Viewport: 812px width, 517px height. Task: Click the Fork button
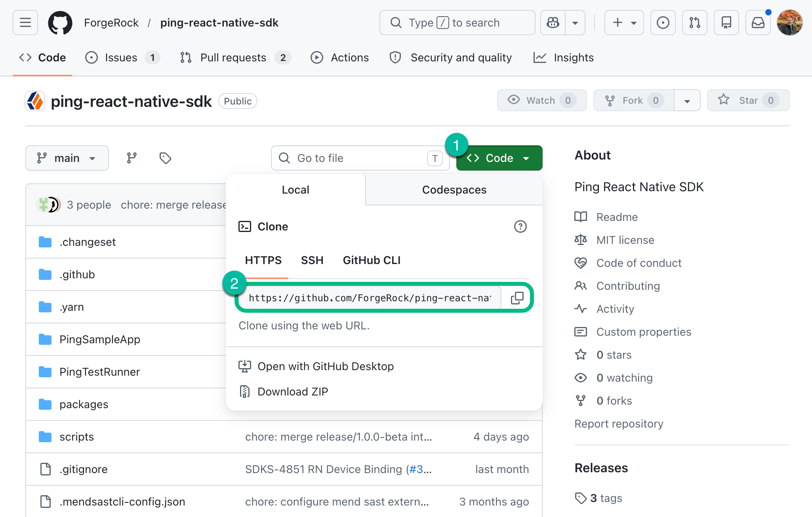(634, 100)
